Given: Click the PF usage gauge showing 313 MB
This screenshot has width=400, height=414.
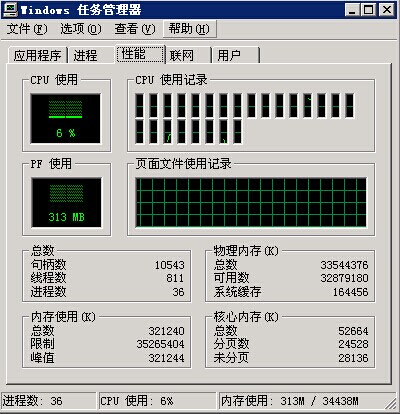Looking at the screenshot, I should [66, 203].
